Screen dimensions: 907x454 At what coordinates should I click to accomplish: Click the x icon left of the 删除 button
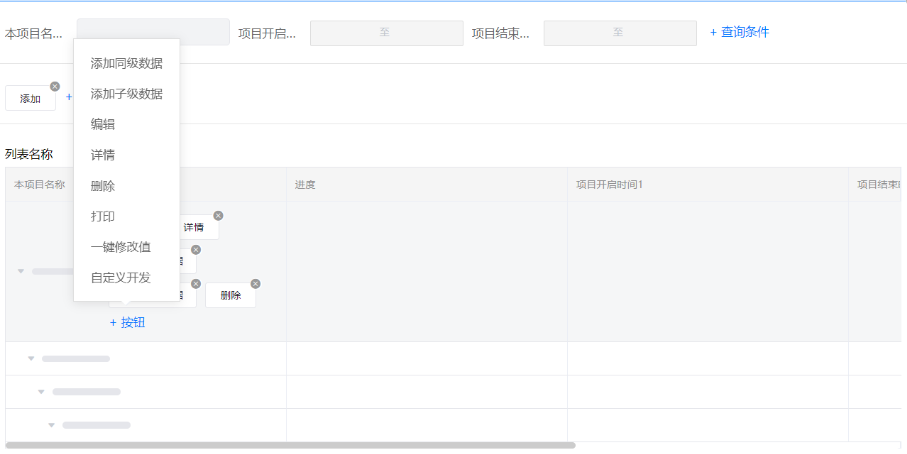[x=196, y=284]
